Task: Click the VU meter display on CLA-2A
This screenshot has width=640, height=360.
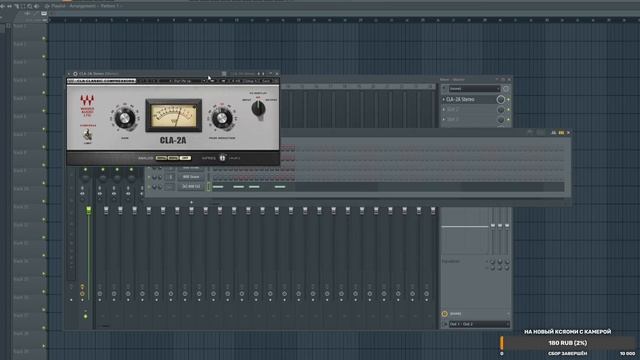Action: [173, 116]
